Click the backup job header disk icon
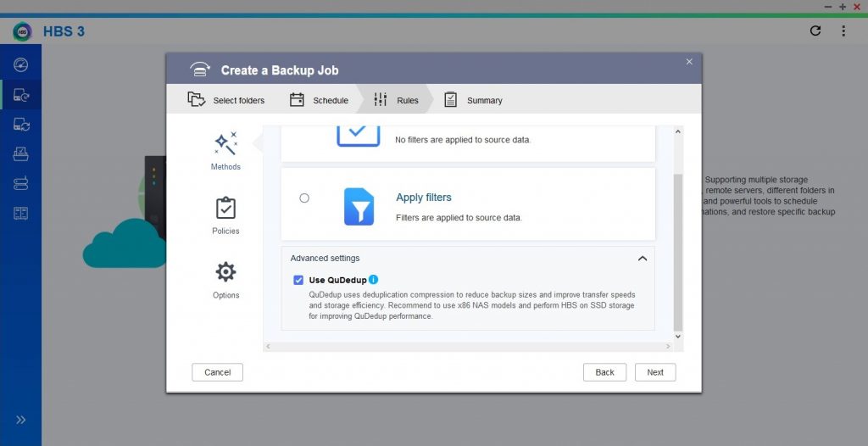 200,70
